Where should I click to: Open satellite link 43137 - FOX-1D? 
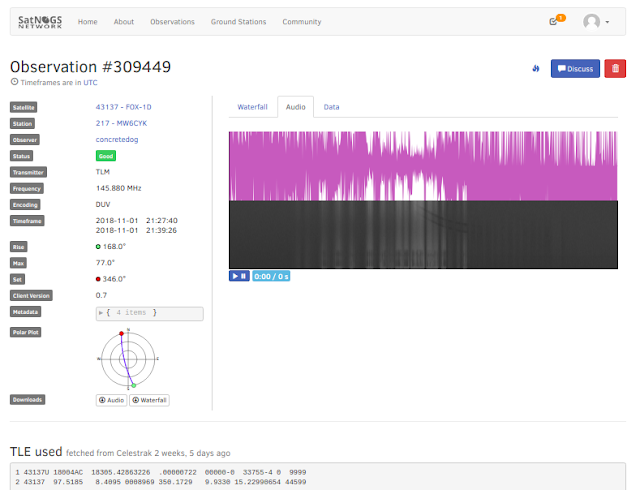pos(123,107)
